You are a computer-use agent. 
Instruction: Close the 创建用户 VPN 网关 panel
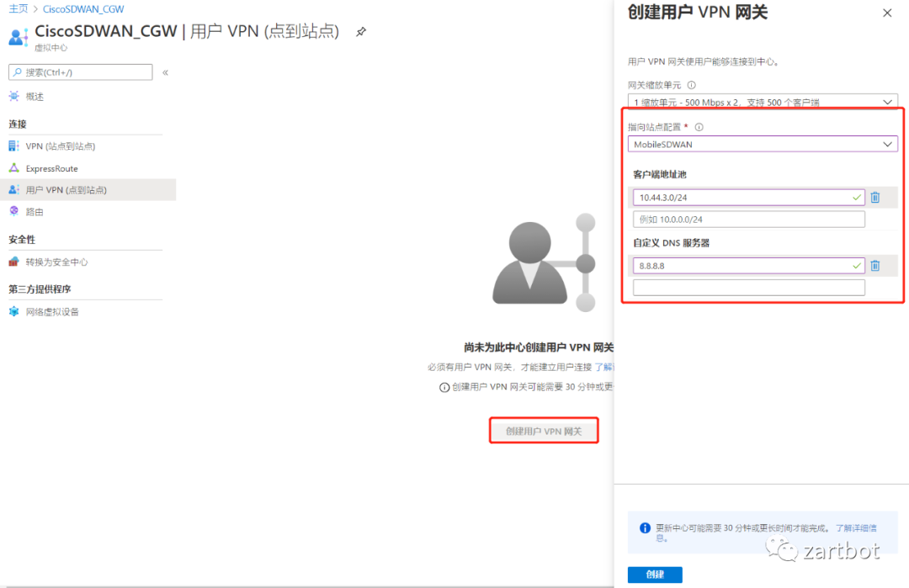(887, 13)
